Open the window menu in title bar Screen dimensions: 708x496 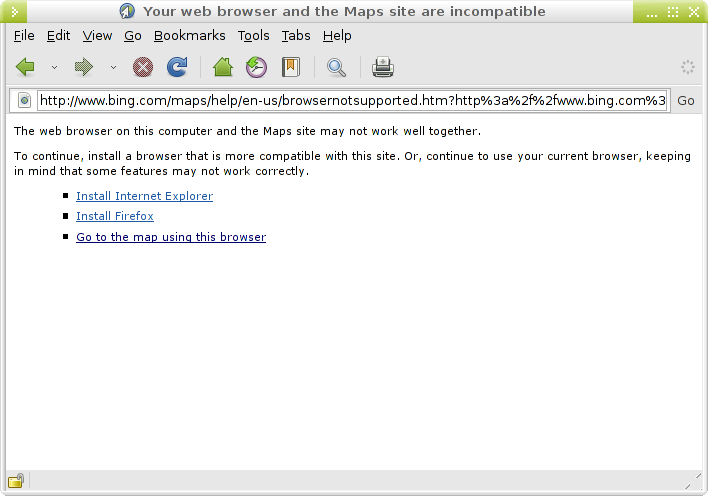pyautogui.click(x=14, y=12)
